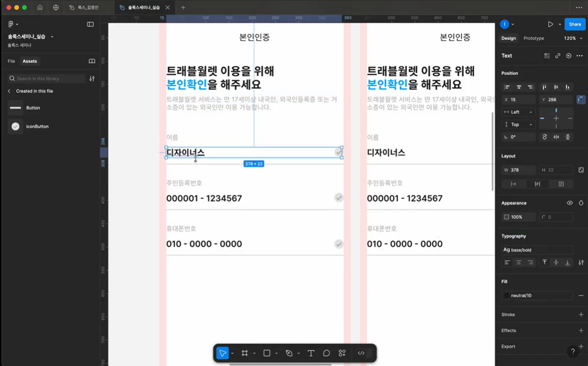Screen dimensions: 588x366
Task: Set text align center in Typography
Action: pyautogui.click(x=519, y=262)
